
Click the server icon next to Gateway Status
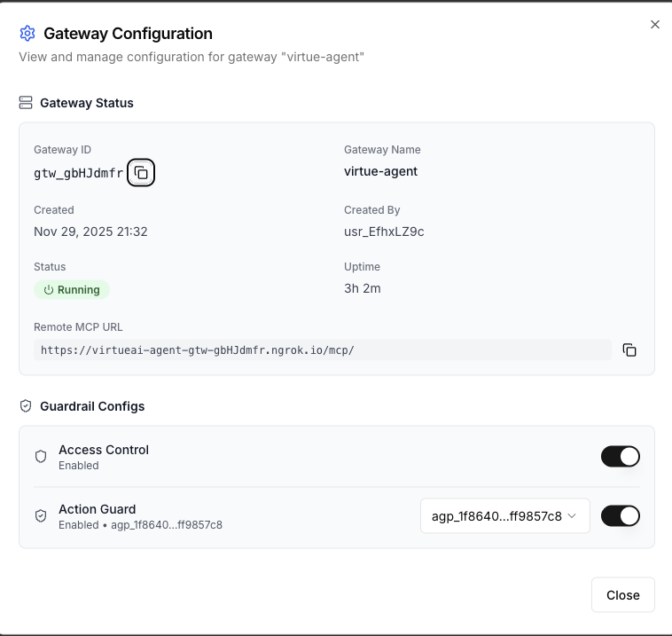click(26, 103)
